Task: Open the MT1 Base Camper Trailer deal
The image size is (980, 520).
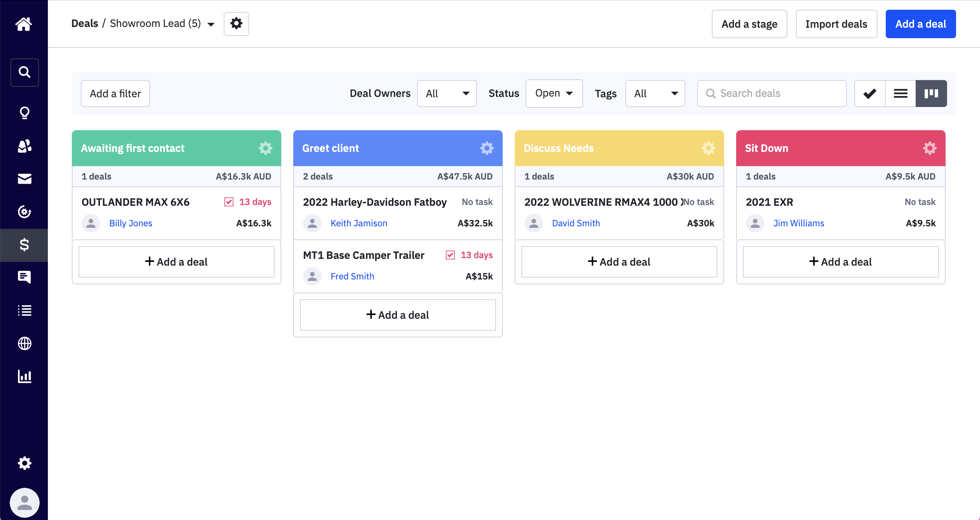Action: 363,255
